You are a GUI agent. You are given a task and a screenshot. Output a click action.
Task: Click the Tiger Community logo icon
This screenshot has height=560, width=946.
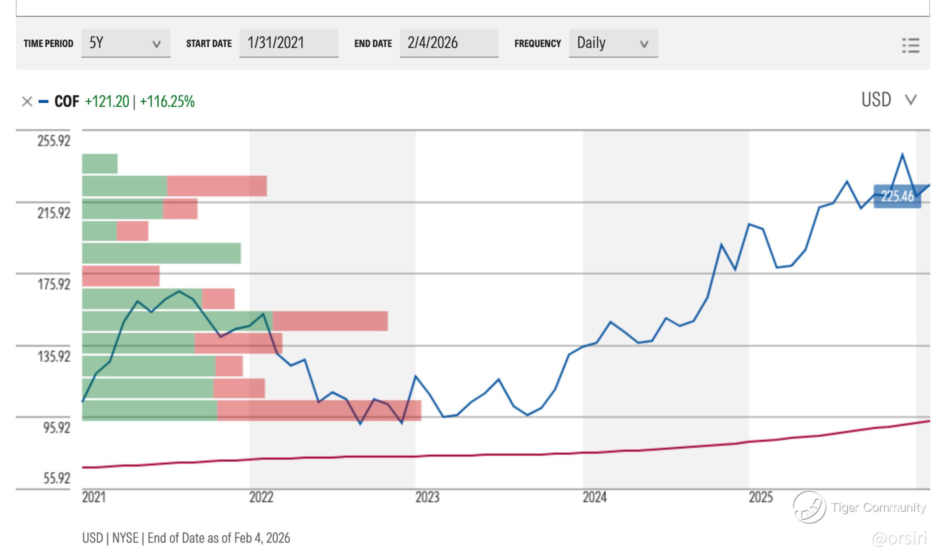coord(809,507)
